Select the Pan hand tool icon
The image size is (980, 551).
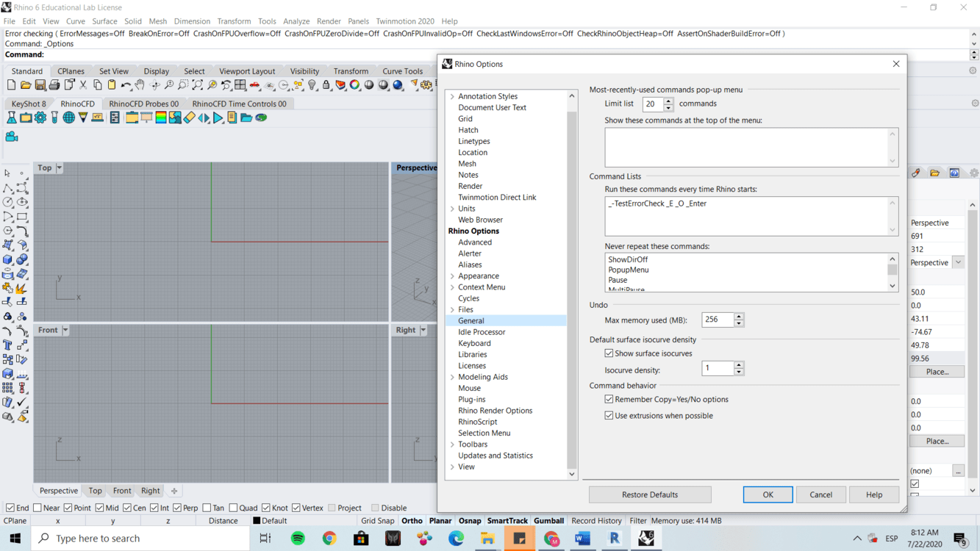[x=140, y=85]
